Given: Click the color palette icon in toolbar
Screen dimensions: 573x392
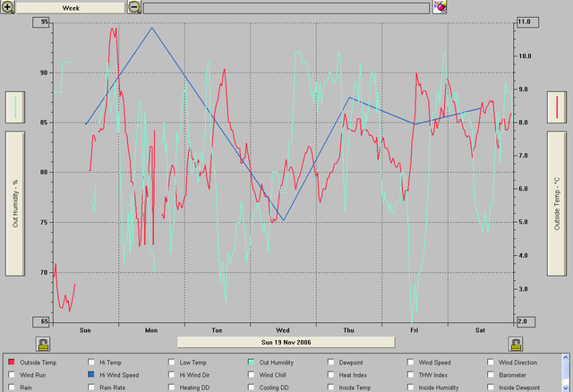Looking at the screenshot, I should pos(440,7).
